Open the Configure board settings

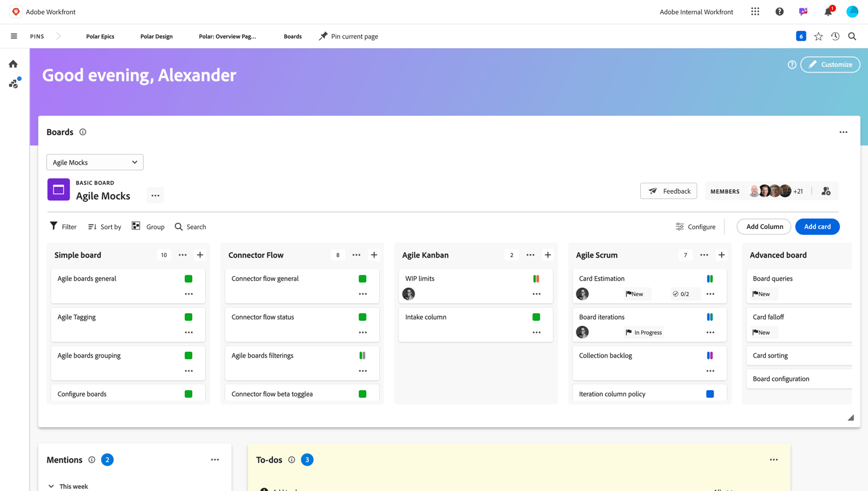696,227
